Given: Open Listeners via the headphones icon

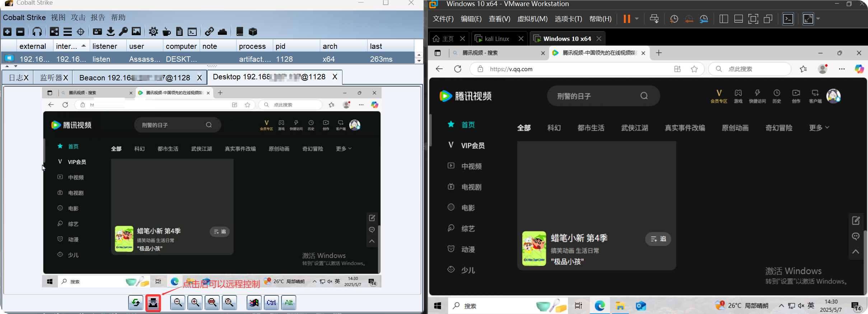Looking at the screenshot, I should (37, 32).
